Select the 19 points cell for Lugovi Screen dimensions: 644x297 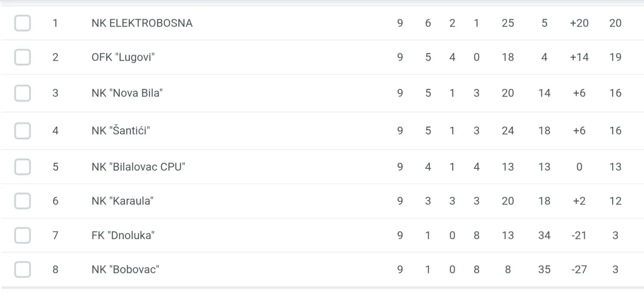click(615, 57)
